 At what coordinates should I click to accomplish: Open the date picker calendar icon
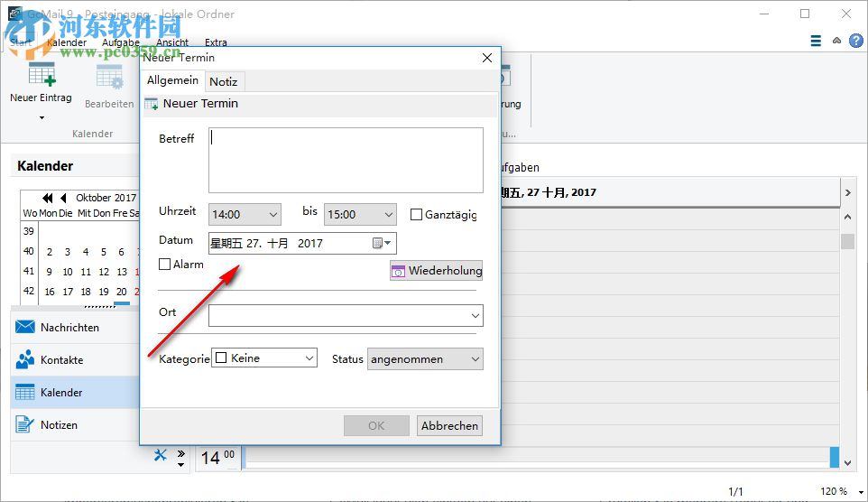coord(382,243)
